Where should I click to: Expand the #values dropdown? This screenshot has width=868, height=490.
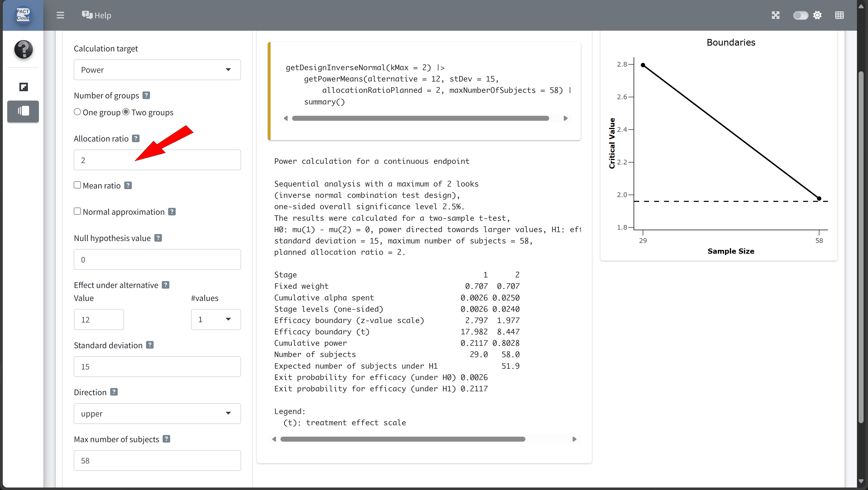click(216, 319)
